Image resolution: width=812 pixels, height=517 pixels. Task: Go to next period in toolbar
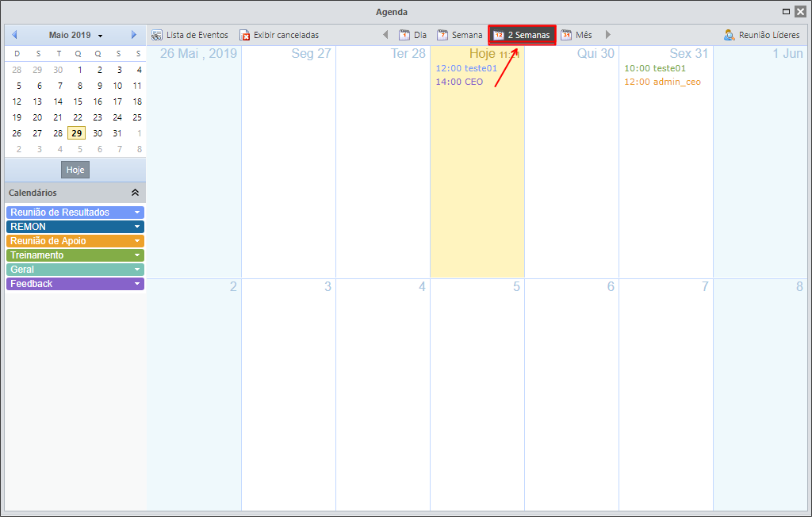[608, 35]
